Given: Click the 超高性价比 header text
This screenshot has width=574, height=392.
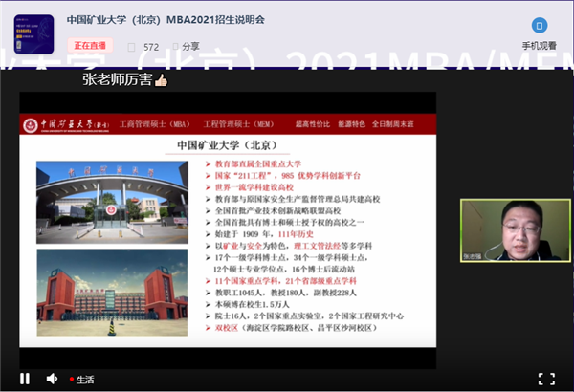Looking at the screenshot, I should (x=313, y=124).
